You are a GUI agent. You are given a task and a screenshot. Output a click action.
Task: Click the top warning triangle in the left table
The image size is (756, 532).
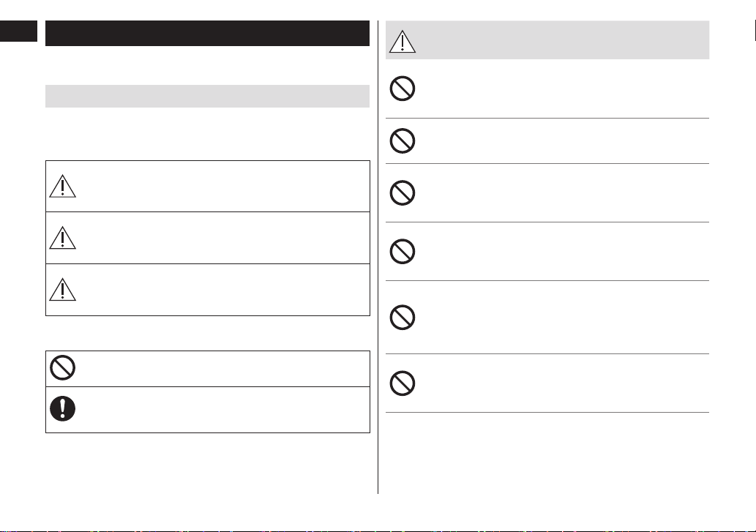pyautogui.click(x=63, y=186)
